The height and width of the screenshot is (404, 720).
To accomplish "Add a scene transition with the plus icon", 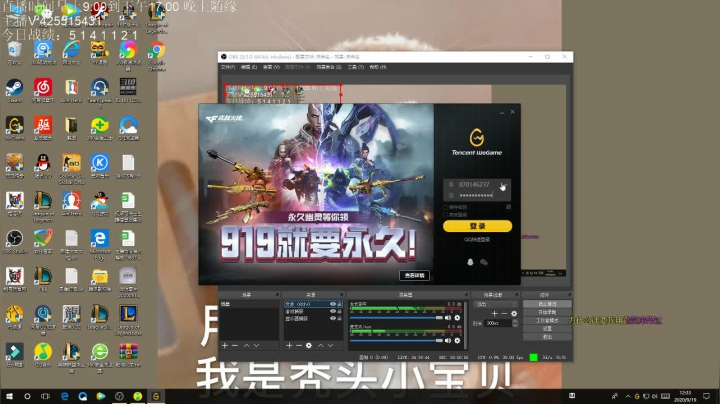I will click(494, 314).
